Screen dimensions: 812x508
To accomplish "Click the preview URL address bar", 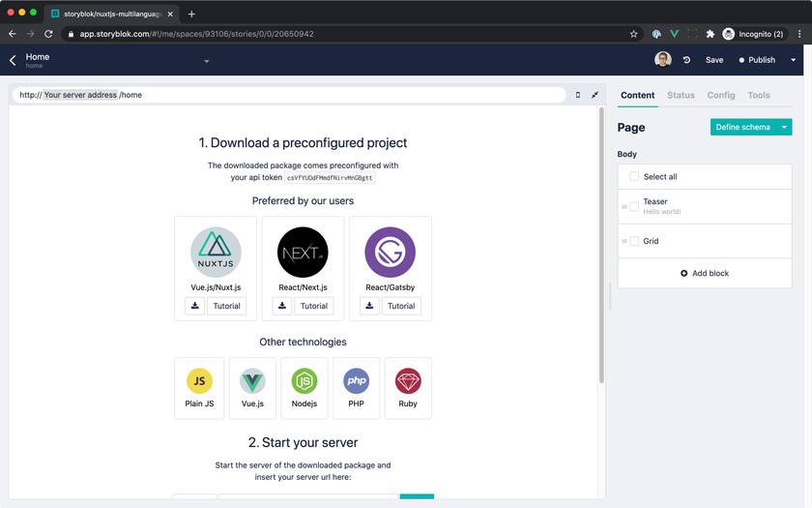I will pyautogui.click(x=289, y=95).
